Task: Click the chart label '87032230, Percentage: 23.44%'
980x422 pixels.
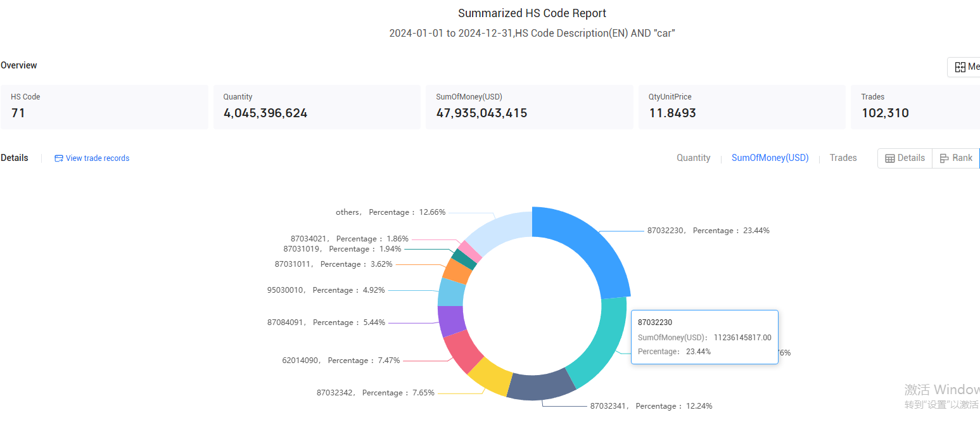Action: 708,231
